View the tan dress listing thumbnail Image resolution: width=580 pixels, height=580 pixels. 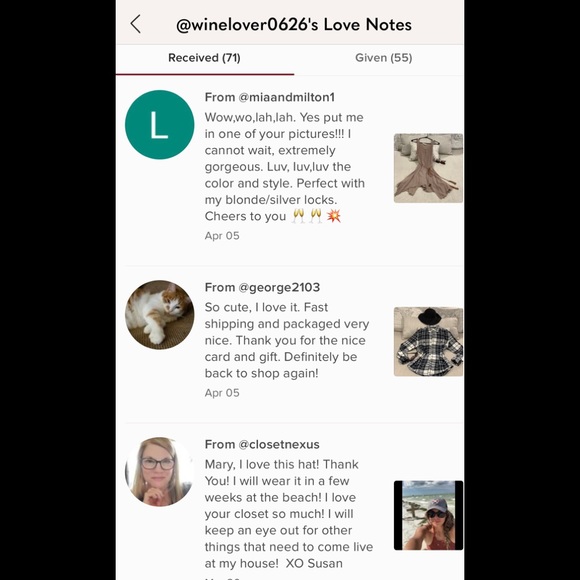pyautogui.click(x=428, y=168)
